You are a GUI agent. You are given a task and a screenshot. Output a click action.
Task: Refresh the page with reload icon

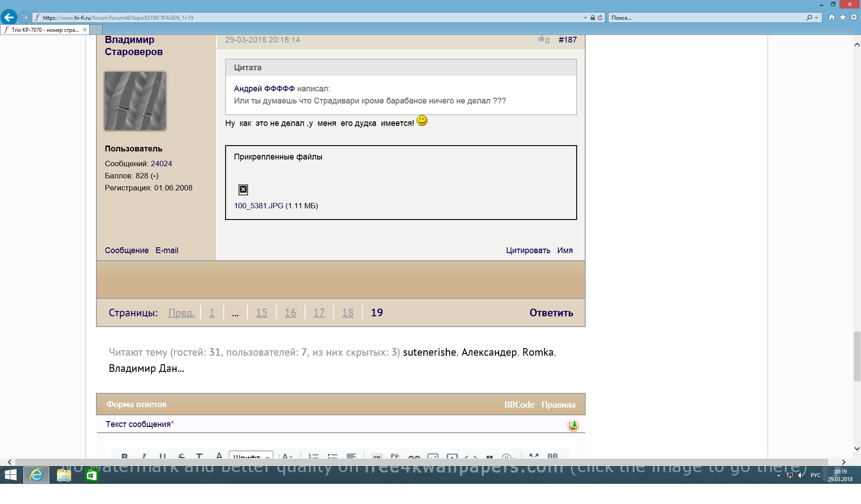coord(600,17)
